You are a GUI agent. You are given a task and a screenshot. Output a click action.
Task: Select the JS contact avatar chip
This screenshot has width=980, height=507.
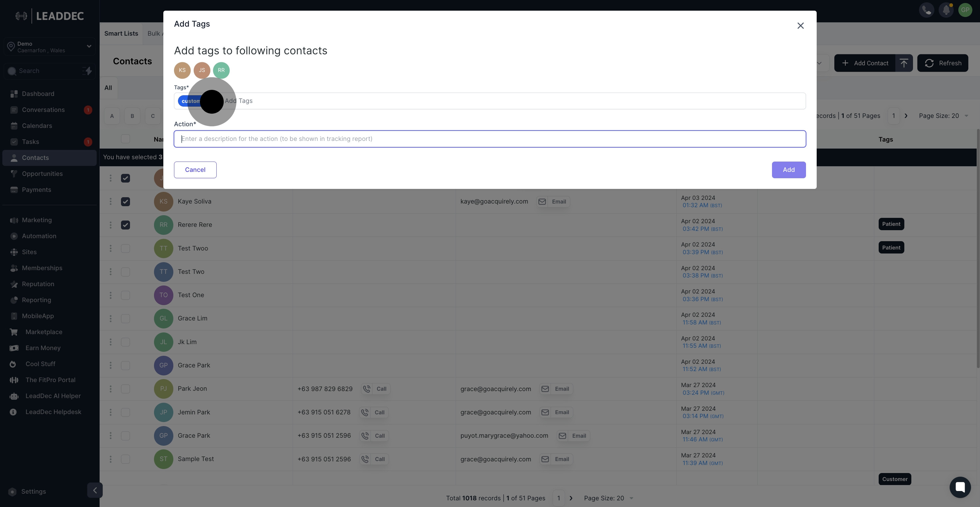(x=202, y=70)
